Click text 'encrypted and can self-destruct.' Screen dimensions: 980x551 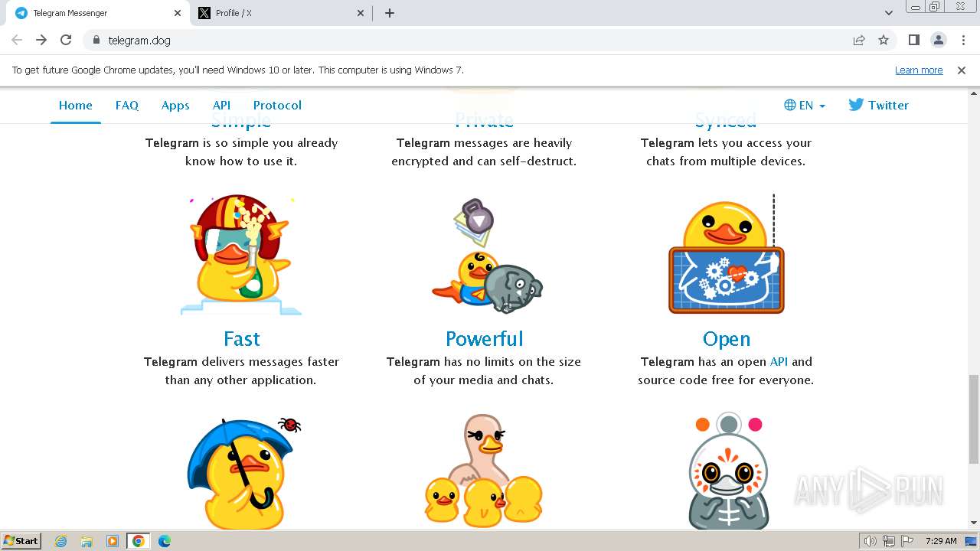(484, 161)
